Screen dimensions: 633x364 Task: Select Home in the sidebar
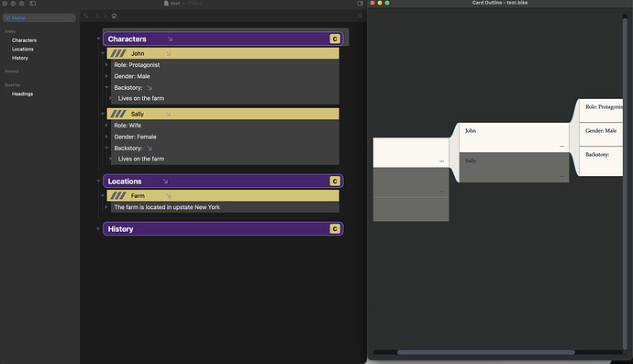pyautogui.click(x=39, y=17)
